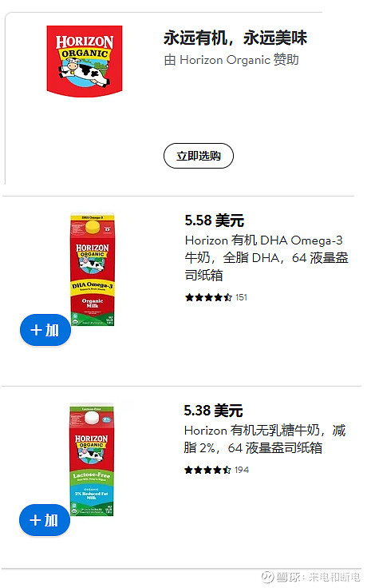Click the 5.38 美元 price
The width and height of the screenshot is (371, 588).
coord(213,411)
